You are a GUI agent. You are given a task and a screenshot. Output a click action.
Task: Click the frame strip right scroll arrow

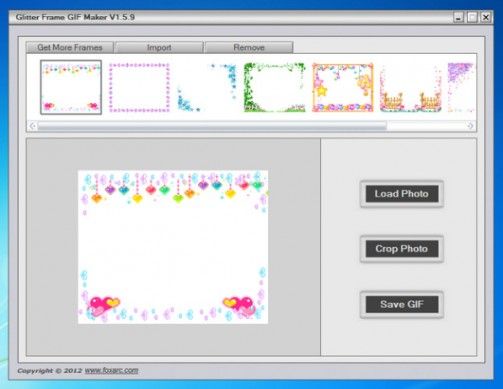pos(470,126)
